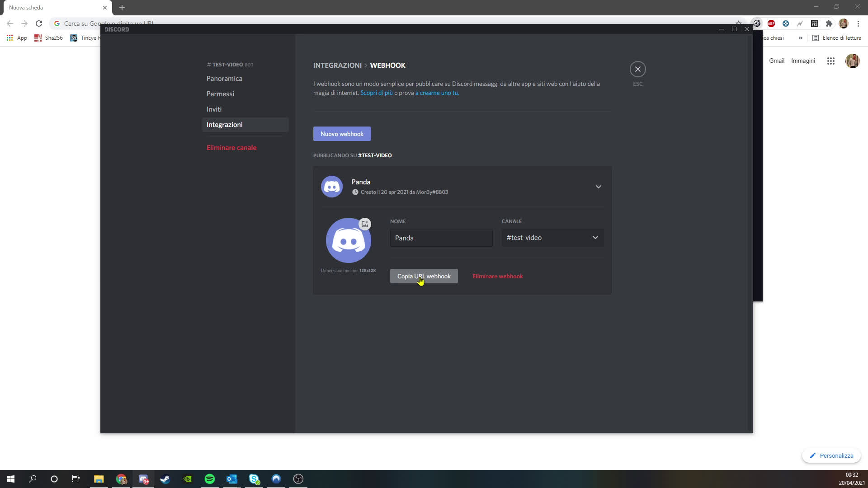Click the Eliminare webhook link
Screen dimensions: 868x488
(497, 276)
